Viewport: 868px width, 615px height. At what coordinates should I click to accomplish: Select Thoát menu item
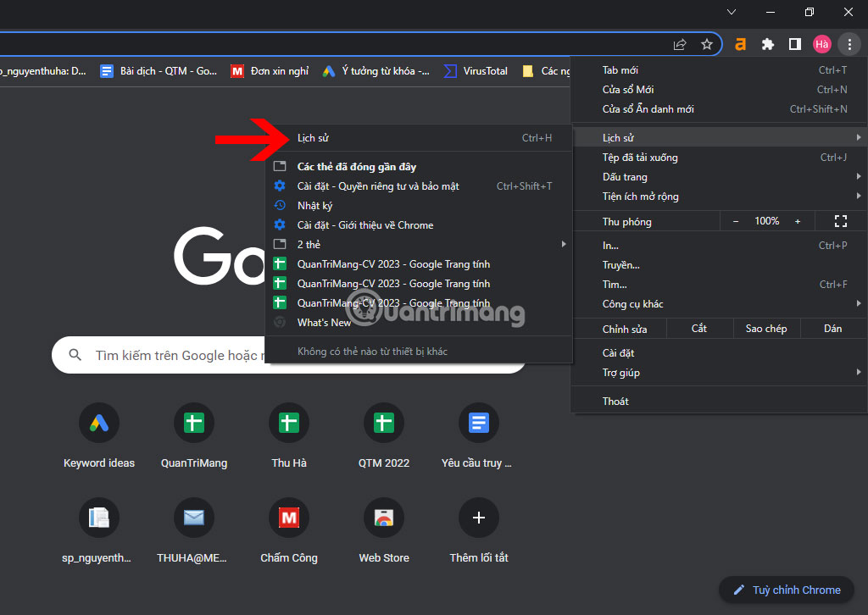coord(719,402)
